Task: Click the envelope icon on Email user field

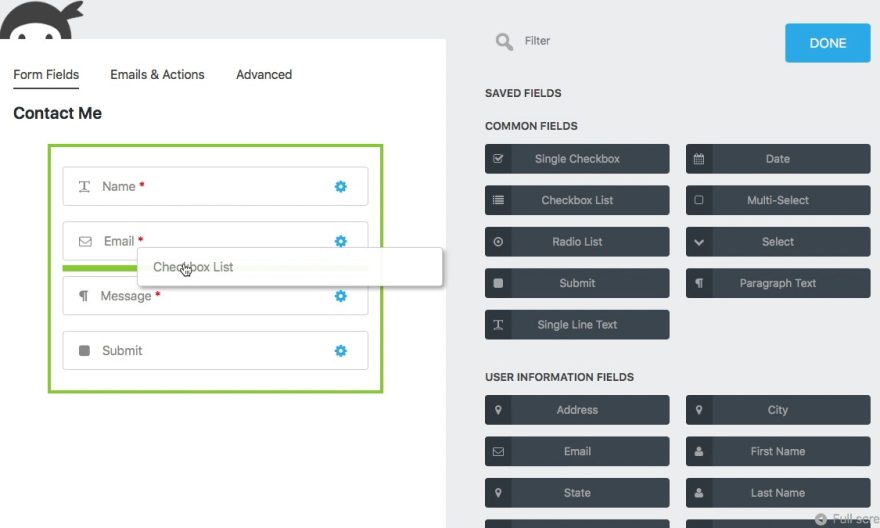Action: (x=498, y=452)
